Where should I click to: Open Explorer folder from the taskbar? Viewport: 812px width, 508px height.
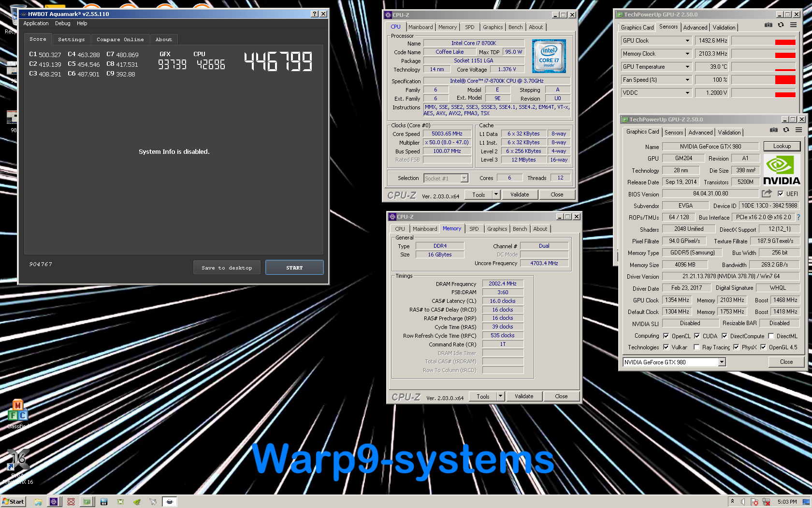click(x=38, y=502)
